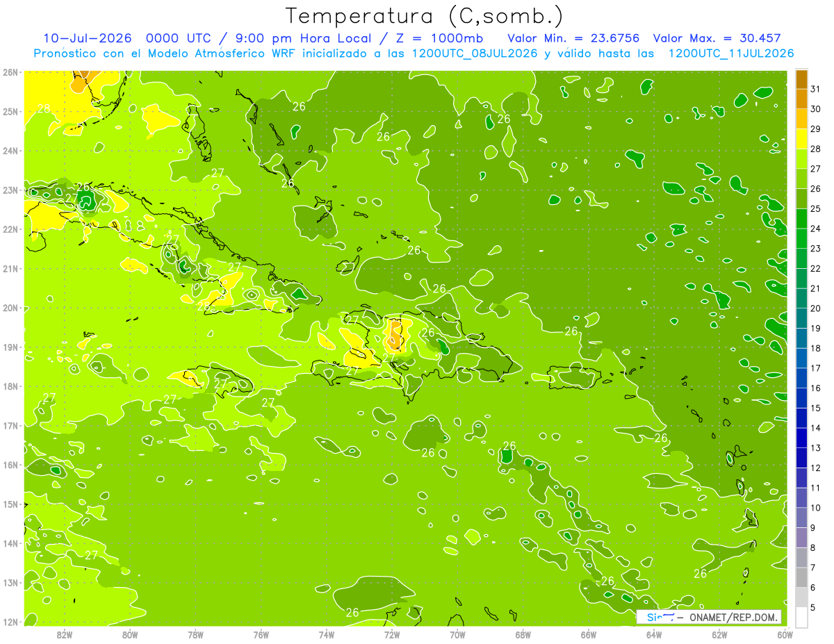Click the color scale value "31"

(816, 89)
